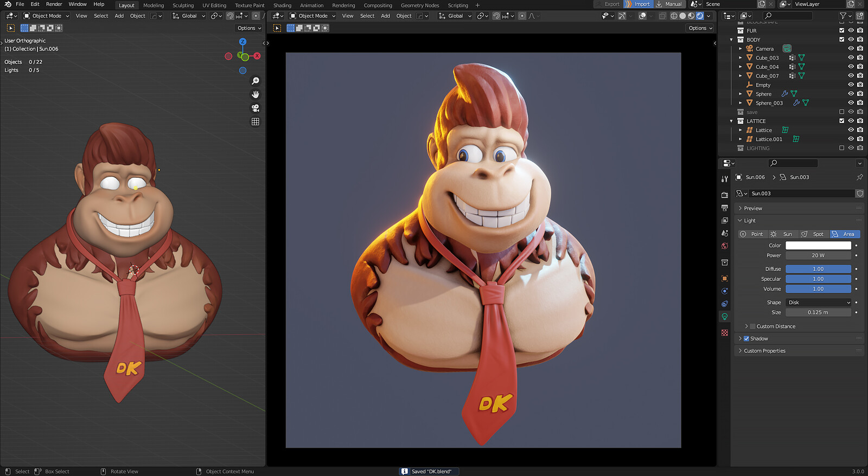Open the Add menu in left viewport

(119, 16)
